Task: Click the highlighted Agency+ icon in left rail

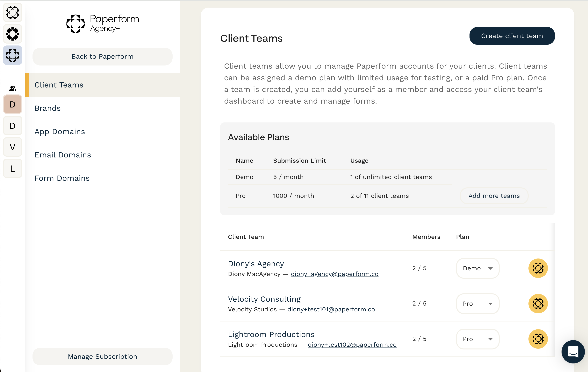Action: tap(12, 55)
